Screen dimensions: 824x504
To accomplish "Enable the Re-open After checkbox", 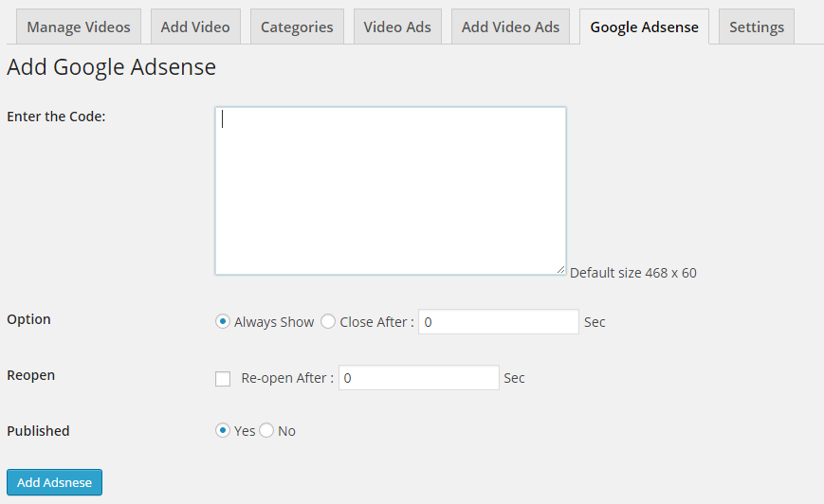I will 223,379.
